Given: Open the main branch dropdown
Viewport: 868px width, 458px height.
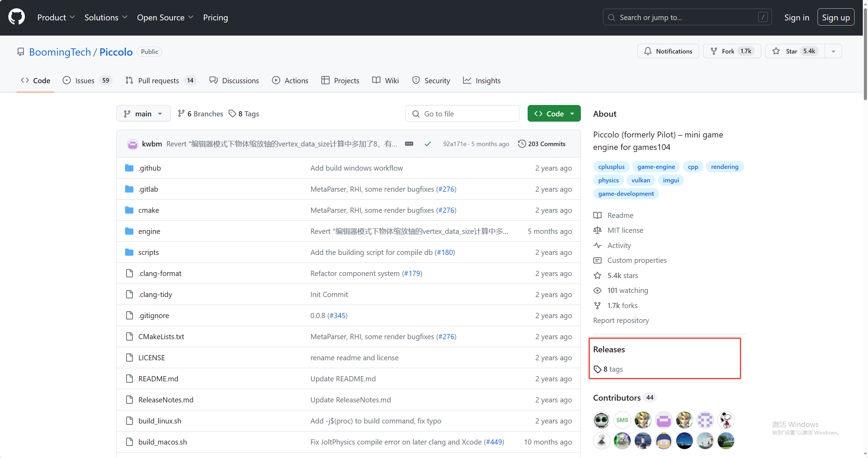Looking at the screenshot, I should [x=143, y=114].
